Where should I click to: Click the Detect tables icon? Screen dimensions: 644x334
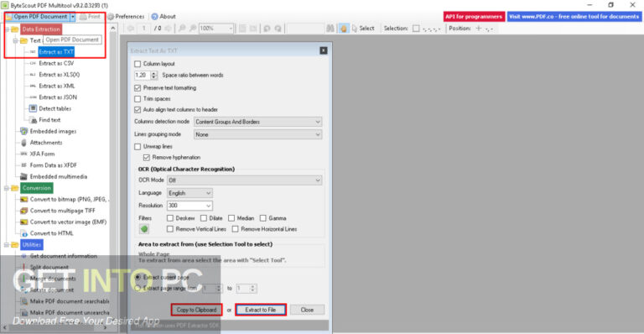coord(33,108)
